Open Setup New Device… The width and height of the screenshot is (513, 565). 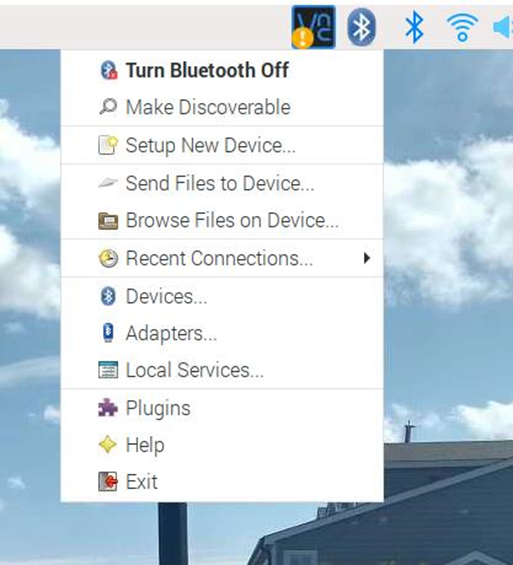point(222,145)
